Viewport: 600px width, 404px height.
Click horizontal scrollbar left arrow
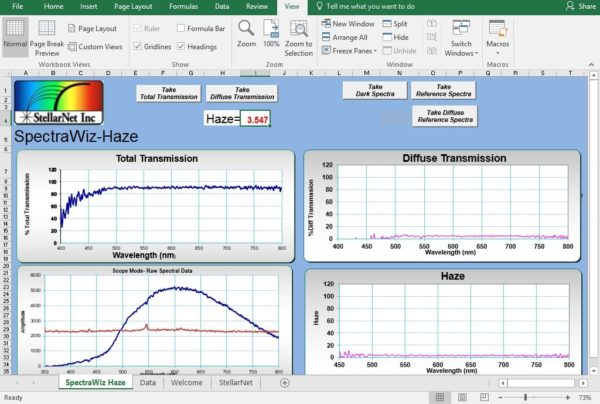click(503, 383)
